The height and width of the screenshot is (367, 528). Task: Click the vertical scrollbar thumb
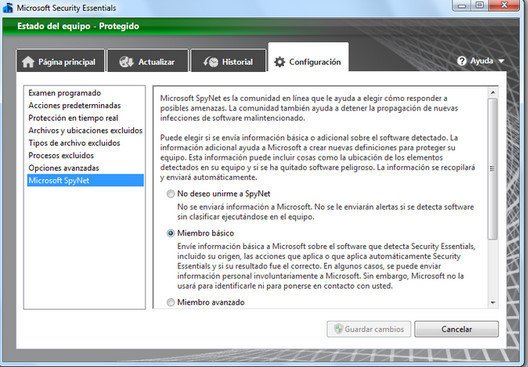pos(493,169)
